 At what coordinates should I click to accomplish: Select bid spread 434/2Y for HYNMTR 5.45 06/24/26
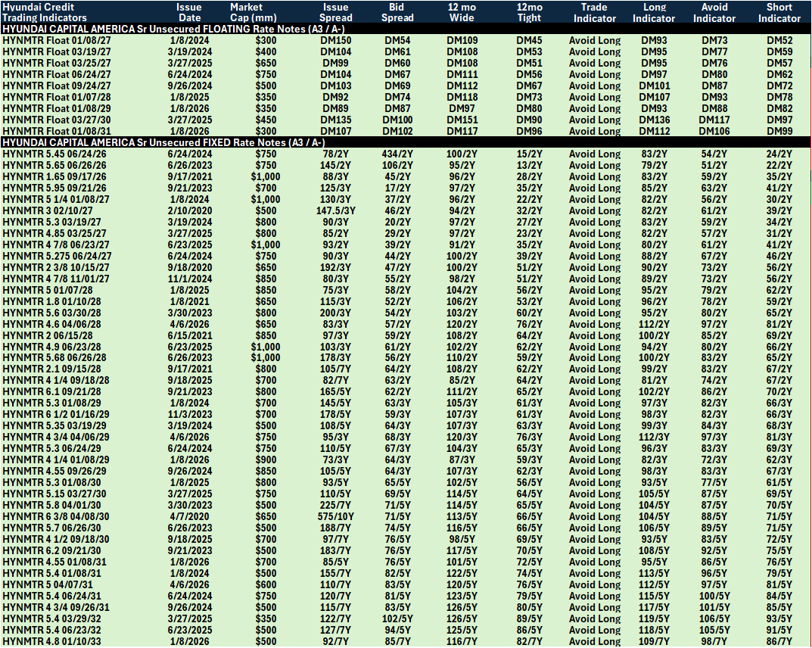(397, 154)
